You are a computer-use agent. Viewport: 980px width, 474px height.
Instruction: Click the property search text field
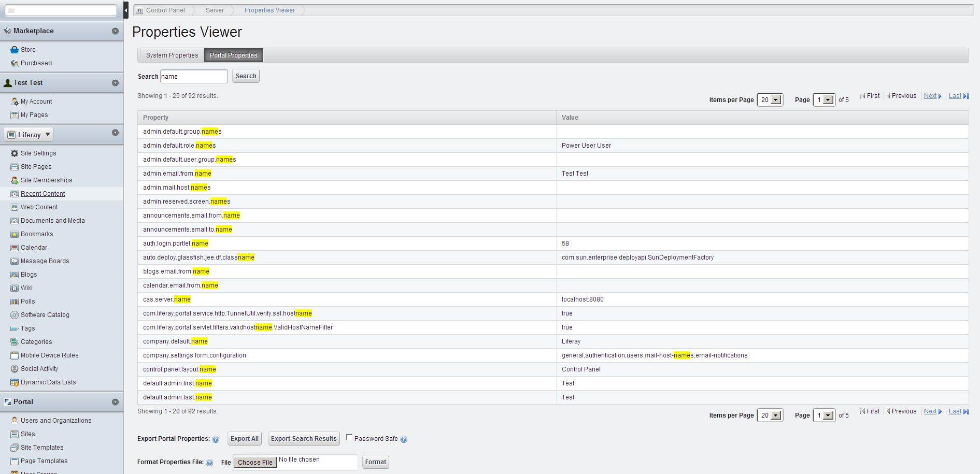(194, 77)
